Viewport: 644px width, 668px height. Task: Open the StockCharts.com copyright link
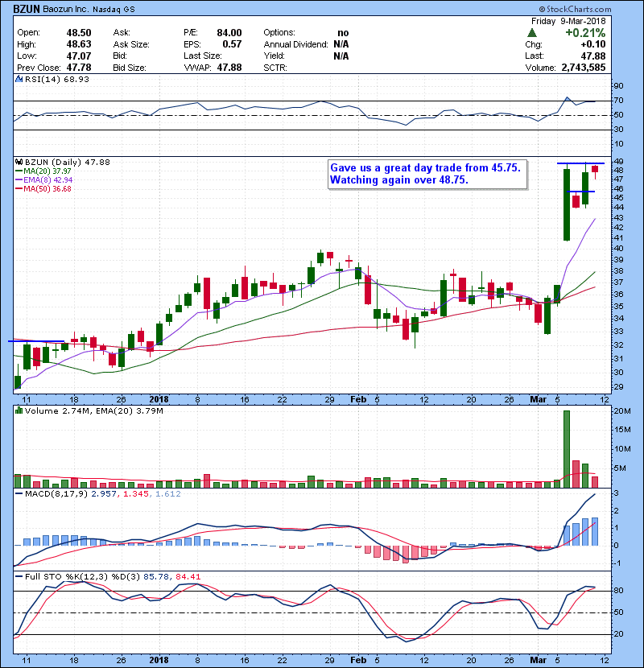(x=575, y=9)
